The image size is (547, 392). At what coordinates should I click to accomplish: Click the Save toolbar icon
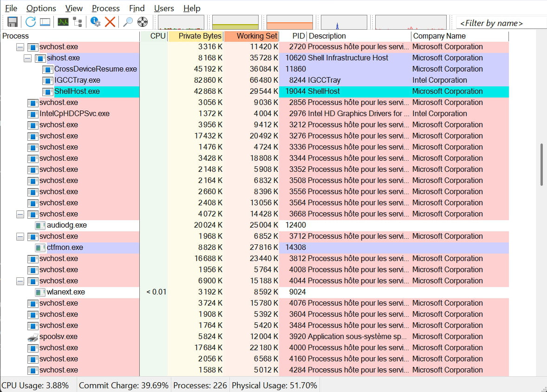click(13, 22)
